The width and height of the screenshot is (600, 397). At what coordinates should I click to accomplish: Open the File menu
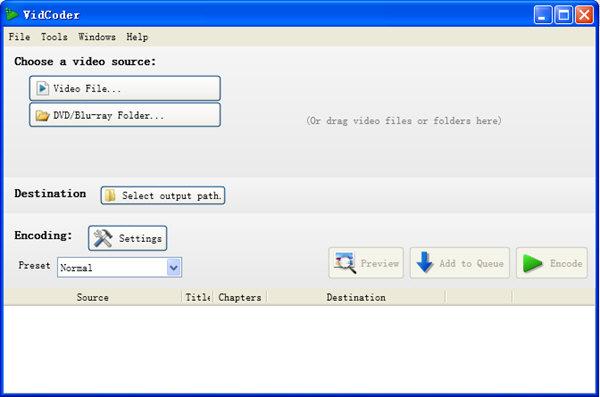(x=19, y=37)
